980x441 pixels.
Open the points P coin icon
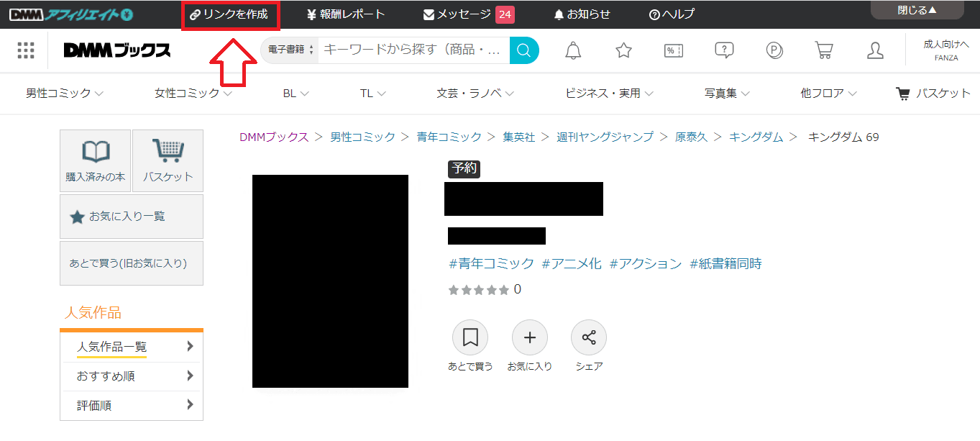pyautogui.click(x=774, y=50)
